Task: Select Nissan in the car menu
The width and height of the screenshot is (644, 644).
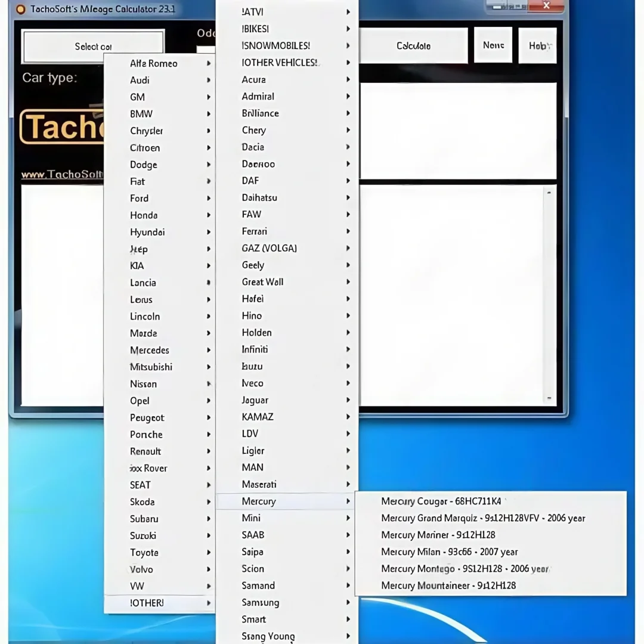Action: tap(159, 383)
